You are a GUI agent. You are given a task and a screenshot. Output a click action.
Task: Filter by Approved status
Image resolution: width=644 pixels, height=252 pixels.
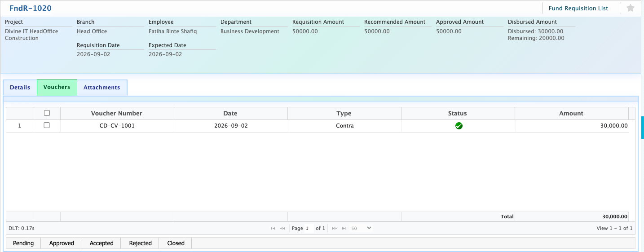(x=62, y=243)
